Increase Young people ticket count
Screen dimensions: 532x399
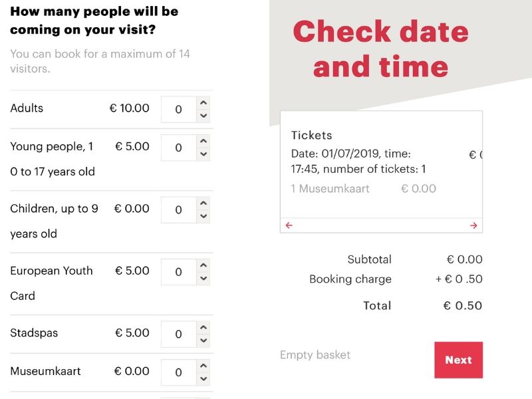coord(203,141)
